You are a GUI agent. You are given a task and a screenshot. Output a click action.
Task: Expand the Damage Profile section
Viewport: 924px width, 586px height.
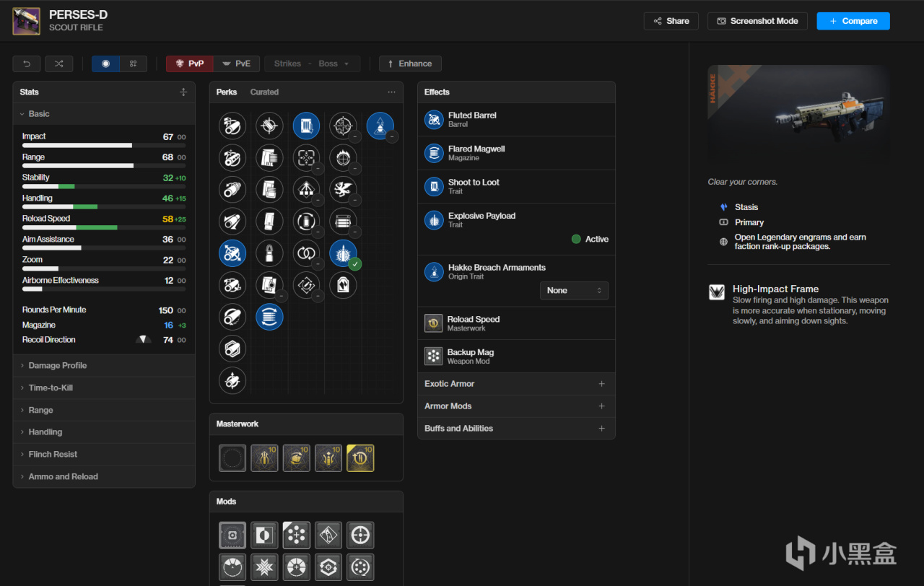58,365
